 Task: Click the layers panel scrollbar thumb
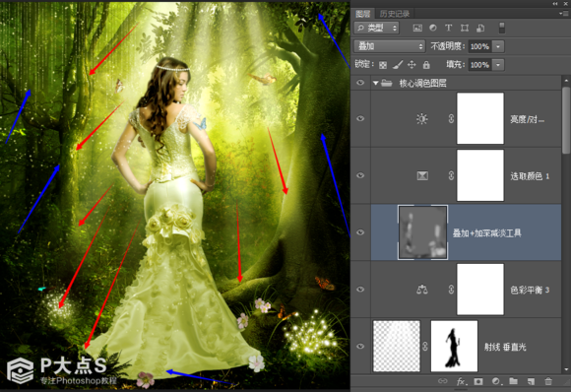pyautogui.click(x=566, y=120)
